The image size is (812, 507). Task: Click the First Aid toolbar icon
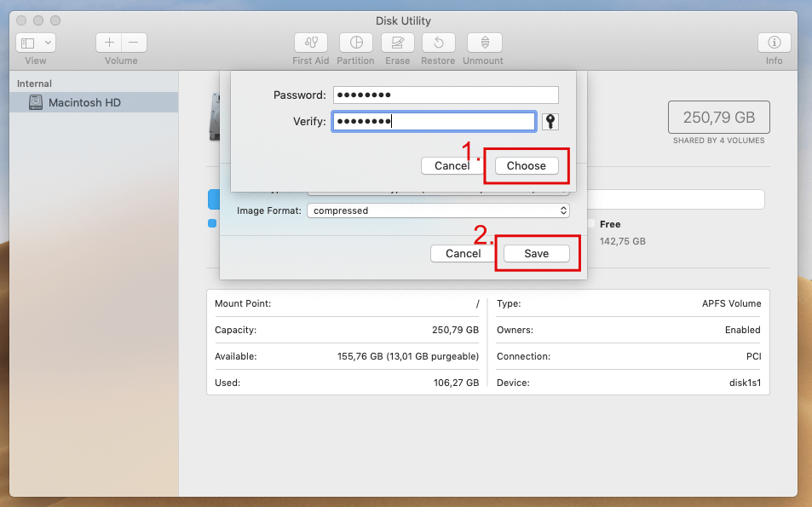tap(311, 43)
